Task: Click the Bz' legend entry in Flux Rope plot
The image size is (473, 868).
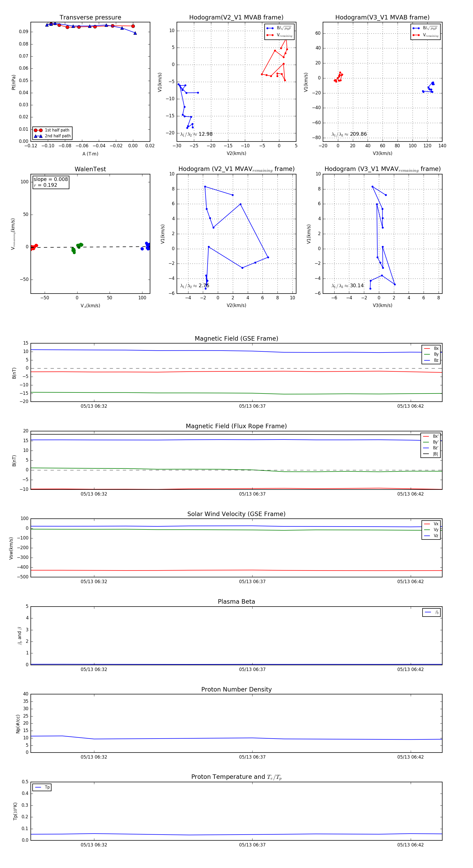Action: pyautogui.click(x=431, y=448)
